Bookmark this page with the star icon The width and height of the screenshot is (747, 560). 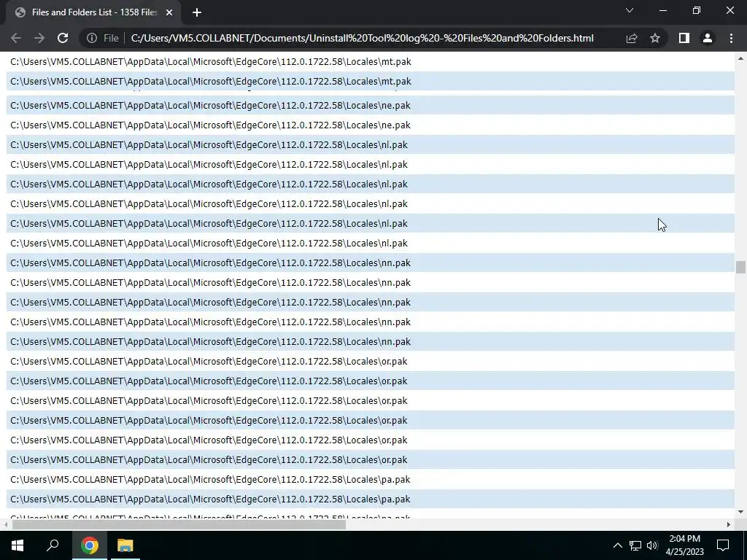(655, 38)
